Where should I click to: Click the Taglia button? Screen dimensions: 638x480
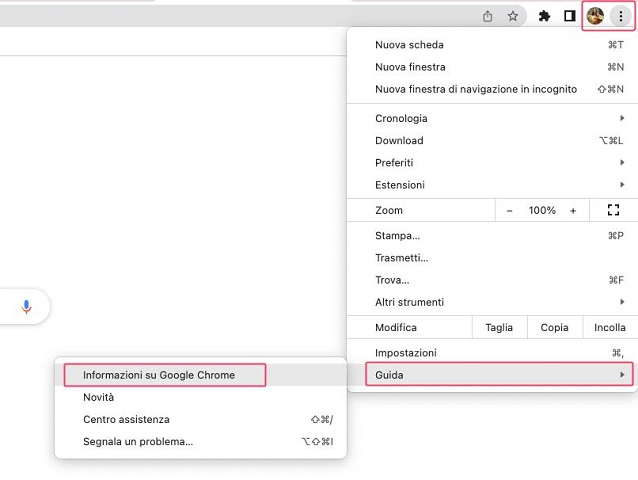coord(499,327)
